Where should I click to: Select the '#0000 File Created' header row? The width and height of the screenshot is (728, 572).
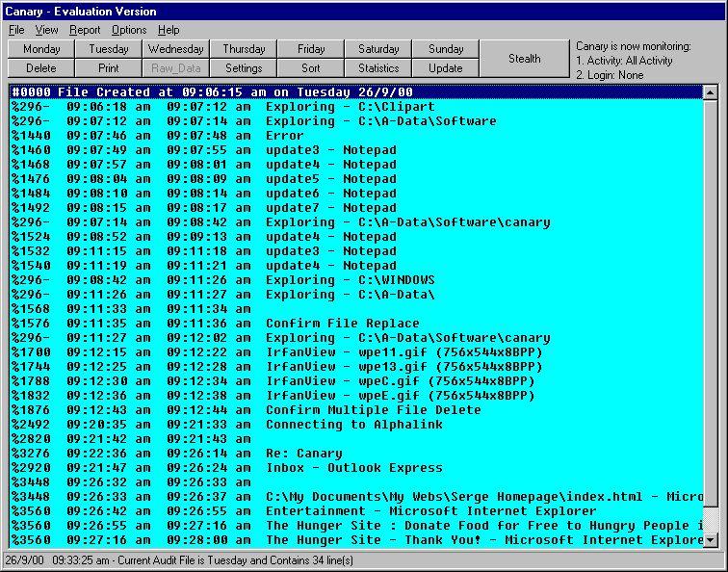pos(356,91)
